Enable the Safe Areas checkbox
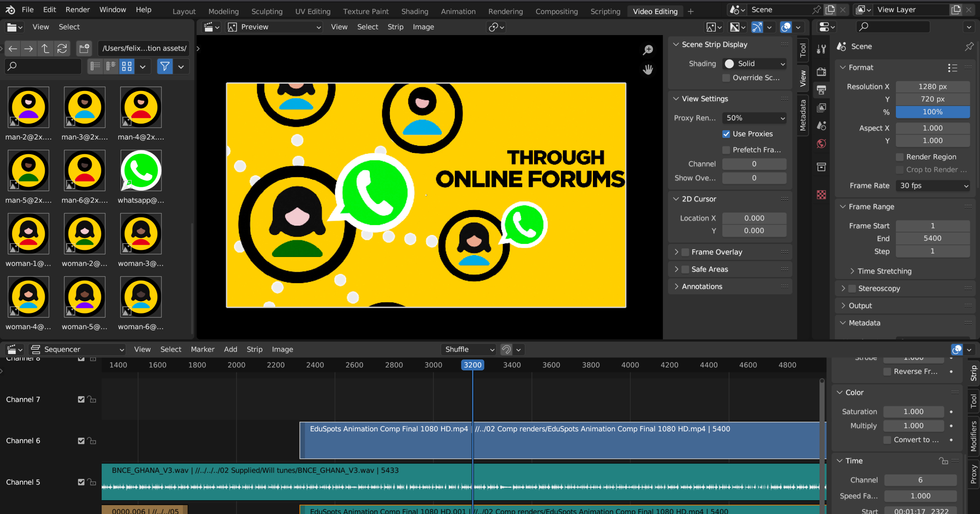 (x=686, y=269)
